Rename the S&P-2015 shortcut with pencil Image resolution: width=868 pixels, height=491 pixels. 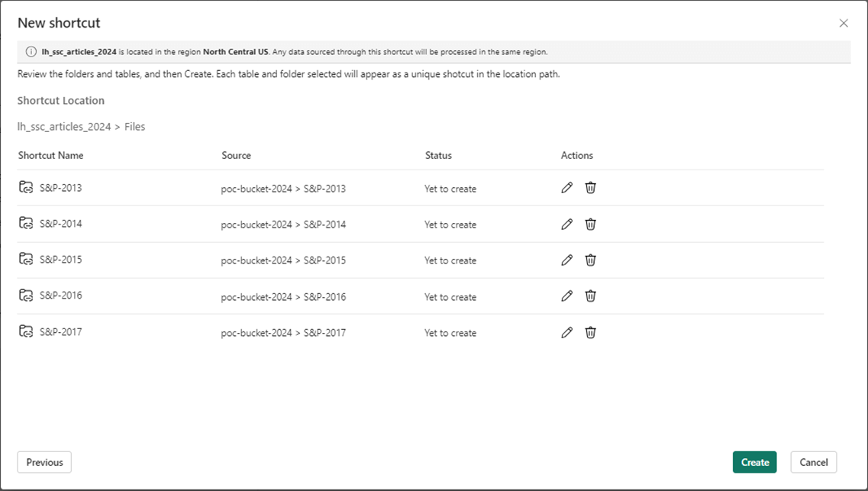tap(566, 260)
